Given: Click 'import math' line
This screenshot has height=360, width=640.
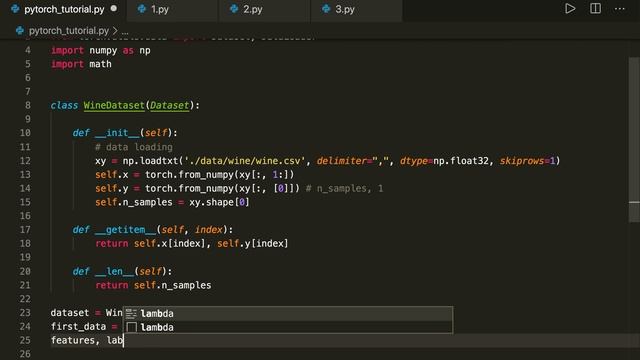Looking at the screenshot, I should tap(81, 64).
